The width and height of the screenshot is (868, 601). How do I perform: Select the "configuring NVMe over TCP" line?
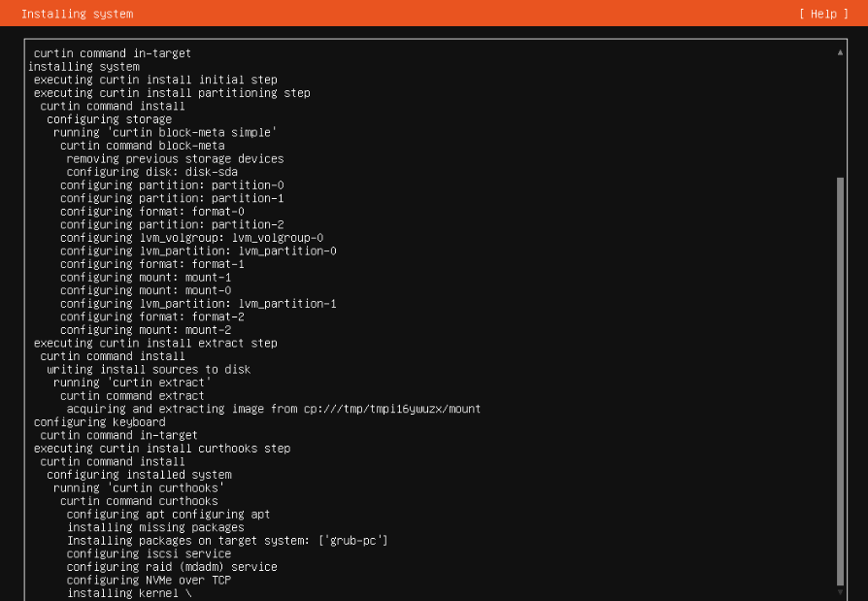tap(149, 580)
